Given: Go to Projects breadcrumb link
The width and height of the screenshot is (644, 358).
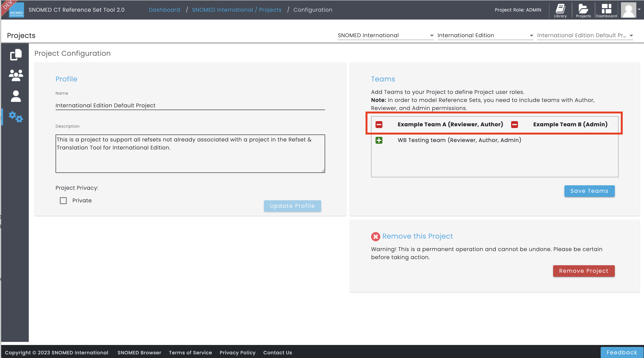Looking at the screenshot, I should click(270, 10).
